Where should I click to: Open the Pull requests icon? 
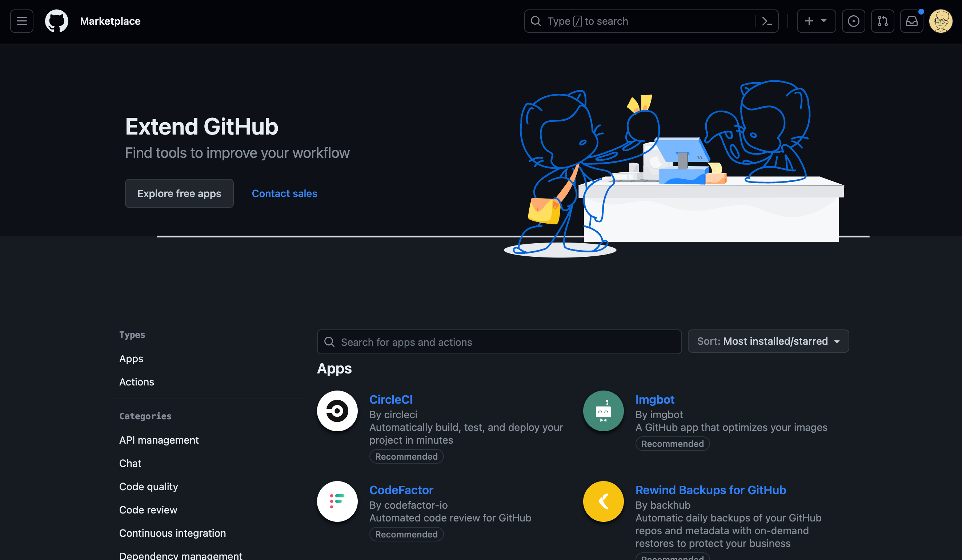click(882, 21)
